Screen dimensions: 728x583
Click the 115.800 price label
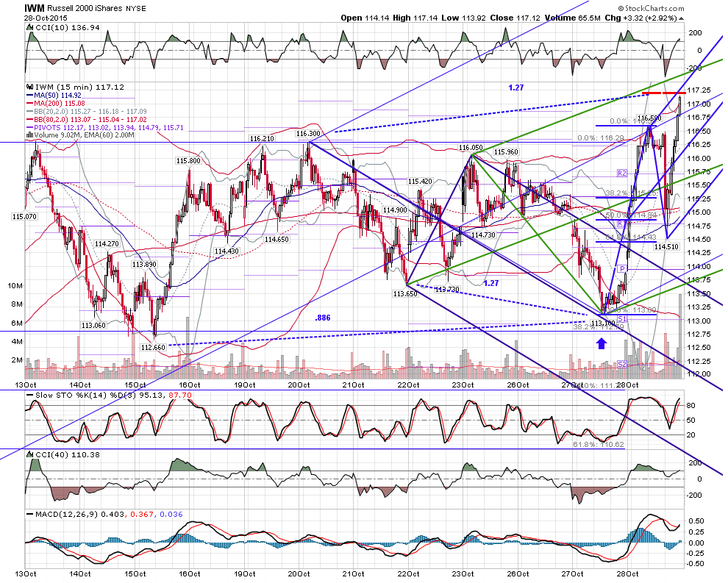188,161
